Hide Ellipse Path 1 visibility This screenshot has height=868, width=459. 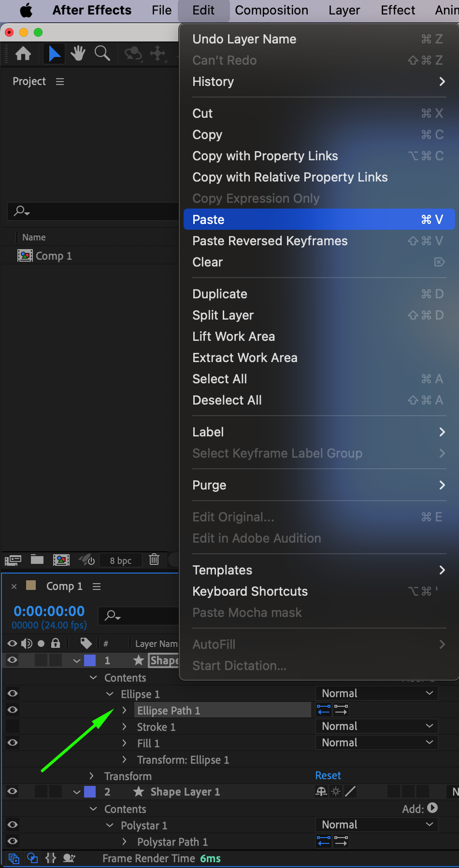point(13,710)
